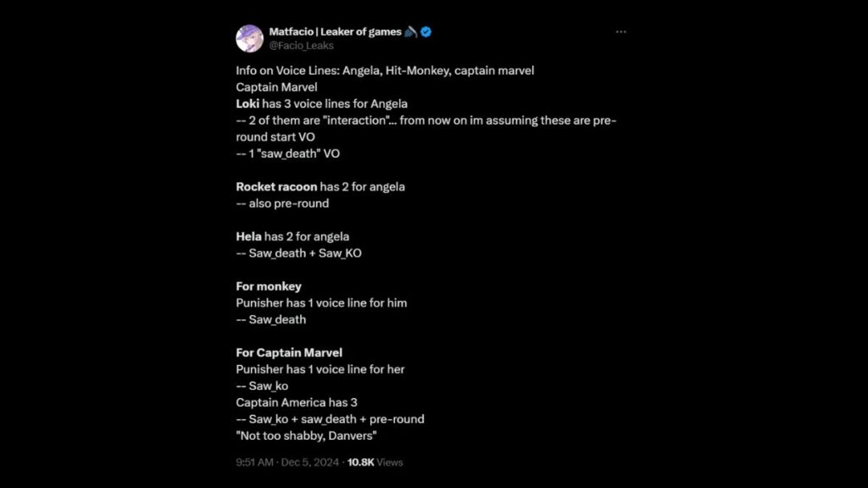The image size is (868, 488).
Task: Click the 9:51 AM timestamp
Action: [x=254, y=463]
